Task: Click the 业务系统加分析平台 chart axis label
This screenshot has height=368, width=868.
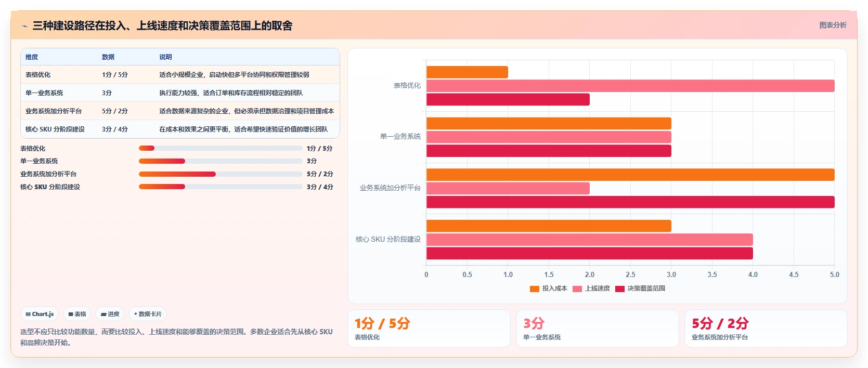Action: tap(390, 188)
